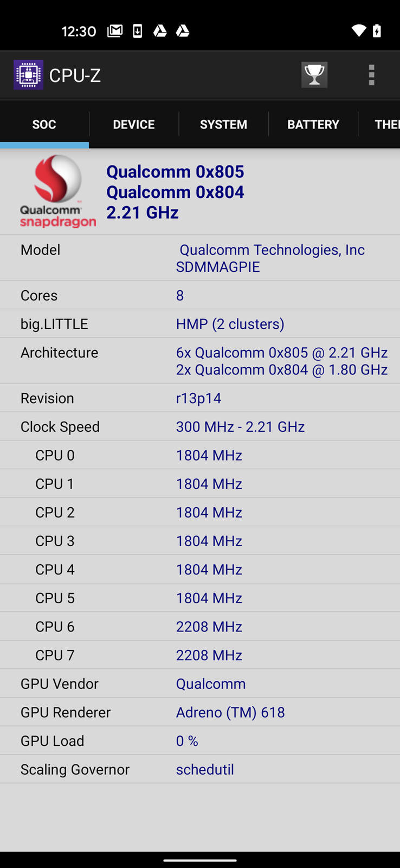
Task: Tap the Wi-Fi signal status icon
Action: 358,31
